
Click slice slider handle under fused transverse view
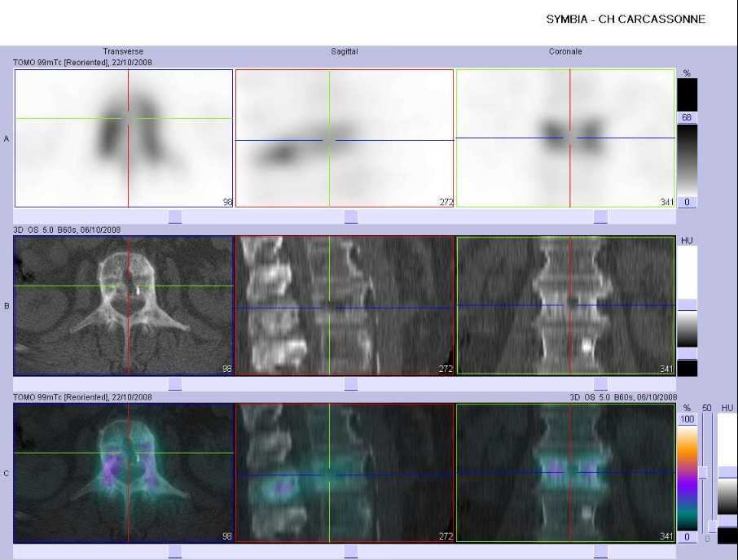[x=175, y=552]
